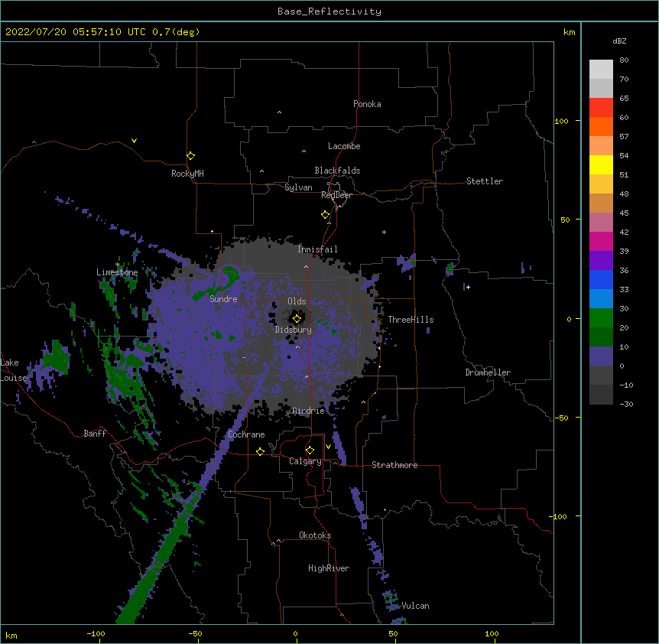659x644 pixels.
Task: Click the RockyMH label
Action: click(187, 174)
